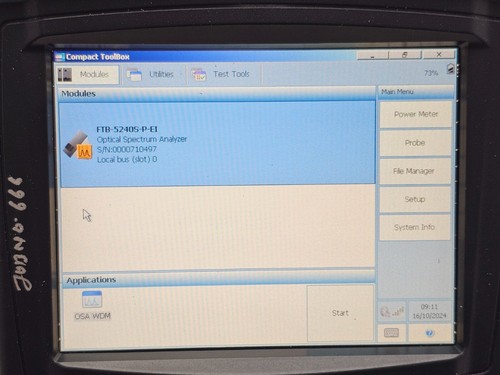Select the Optical Spectrum Analyzer module icon
The image size is (500, 375).
point(78,145)
